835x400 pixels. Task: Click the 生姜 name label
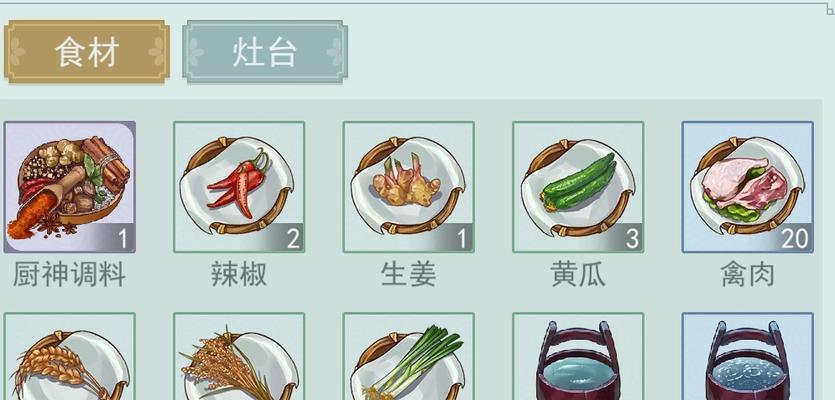408,275
